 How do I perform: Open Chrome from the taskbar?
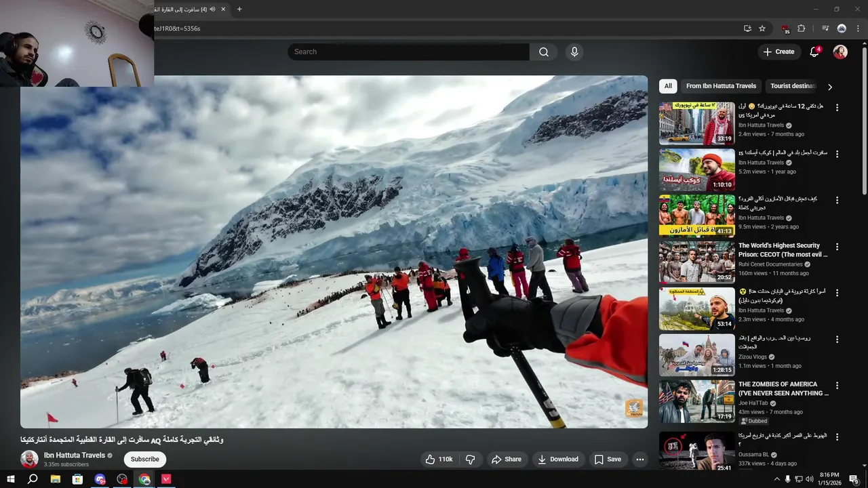144,479
